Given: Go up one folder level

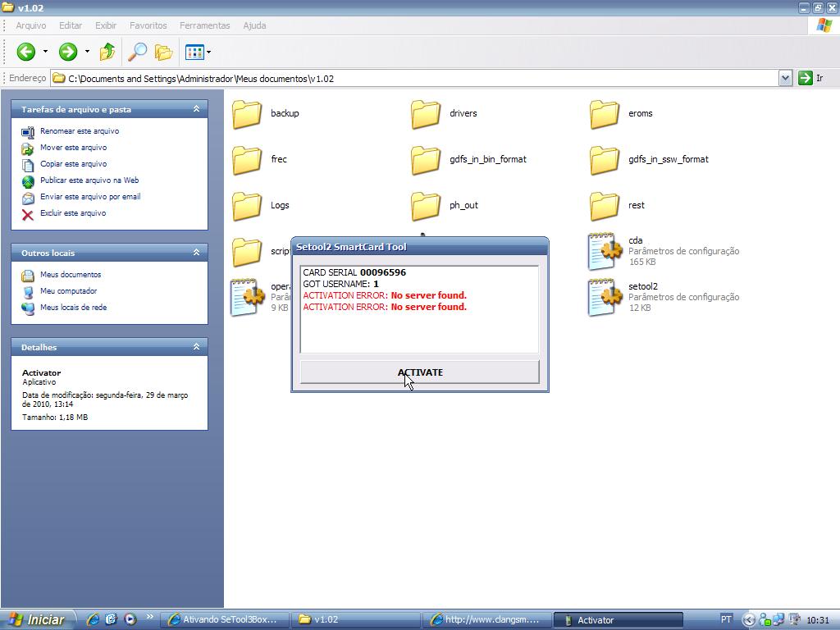Looking at the screenshot, I should tap(107, 52).
